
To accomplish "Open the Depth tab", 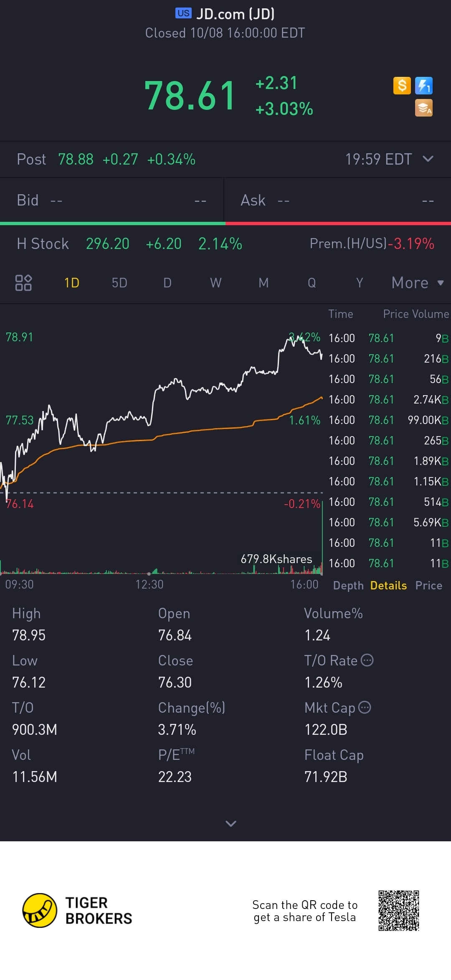I will [348, 586].
